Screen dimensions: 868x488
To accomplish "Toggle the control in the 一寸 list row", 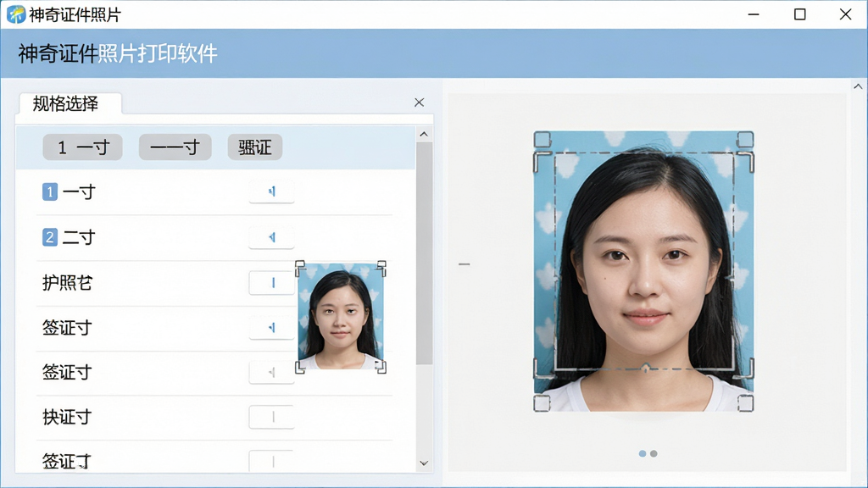I will click(271, 191).
